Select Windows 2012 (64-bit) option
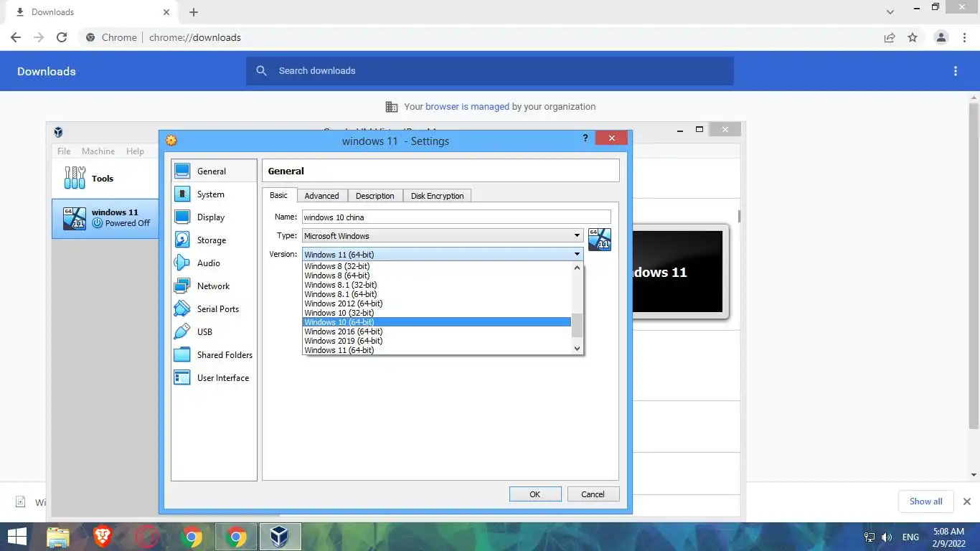Image resolution: width=980 pixels, height=551 pixels. (x=437, y=303)
